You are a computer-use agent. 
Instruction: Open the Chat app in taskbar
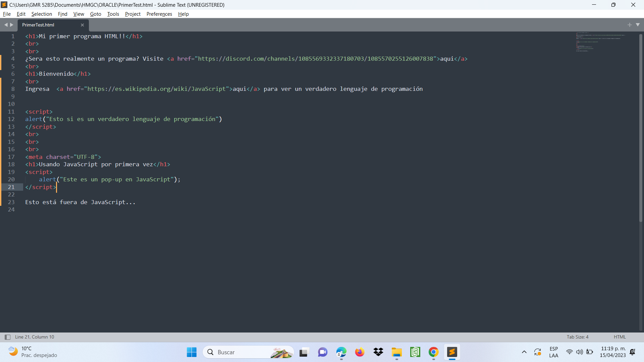[323, 352]
